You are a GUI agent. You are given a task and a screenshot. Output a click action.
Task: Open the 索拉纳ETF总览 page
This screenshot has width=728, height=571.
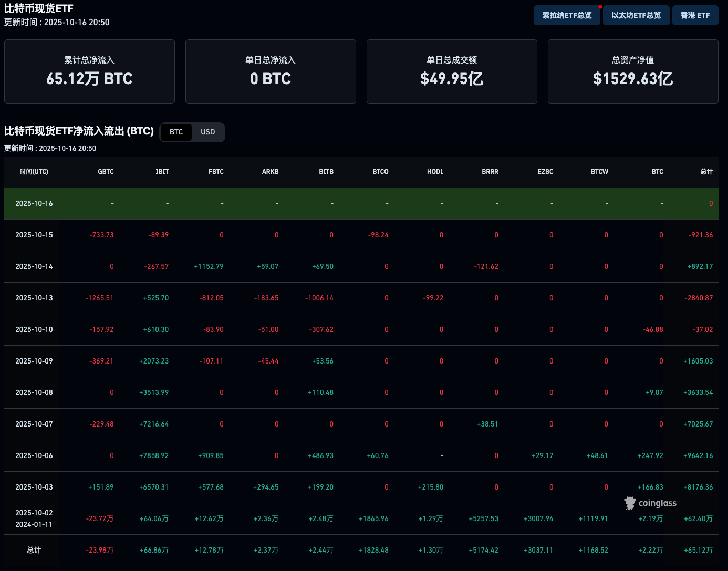567,16
